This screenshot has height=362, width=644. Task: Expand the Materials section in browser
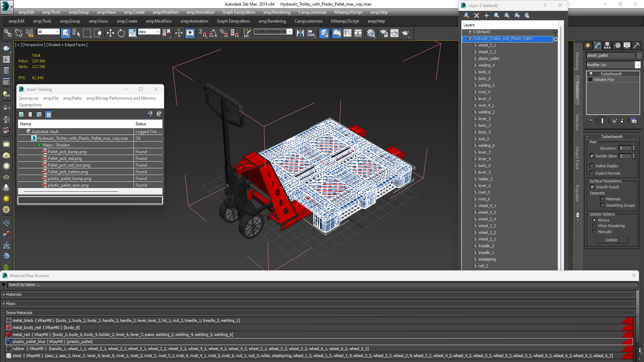pos(13,294)
